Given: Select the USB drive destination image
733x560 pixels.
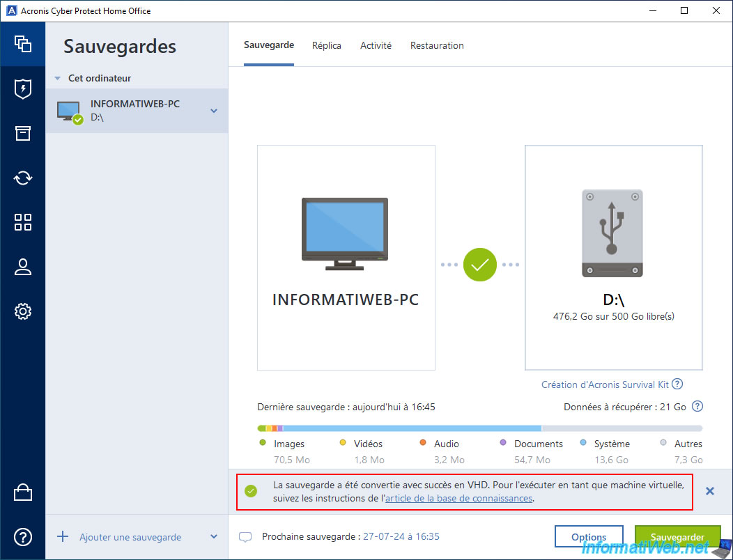Looking at the screenshot, I should [612, 233].
